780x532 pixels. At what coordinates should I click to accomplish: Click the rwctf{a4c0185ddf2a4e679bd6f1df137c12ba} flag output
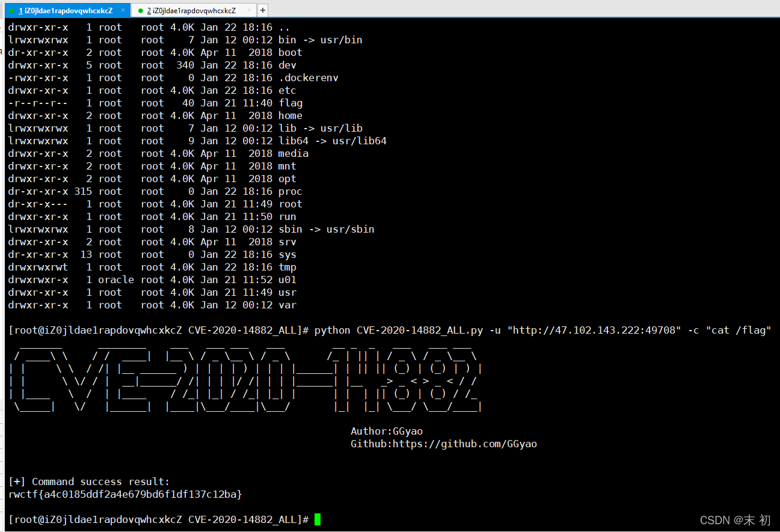pyautogui.click(x=125, y=494)
